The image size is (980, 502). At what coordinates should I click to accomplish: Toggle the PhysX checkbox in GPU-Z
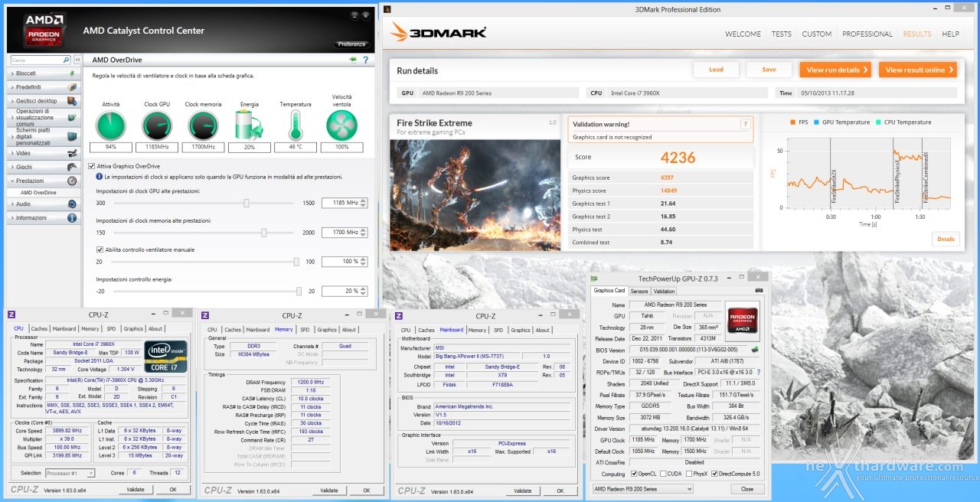point(691,474)
